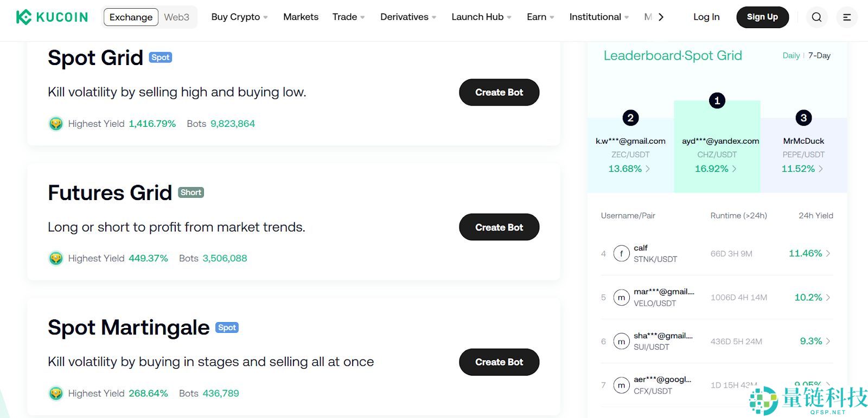Click the KuCoin logo

pos(52,17)
